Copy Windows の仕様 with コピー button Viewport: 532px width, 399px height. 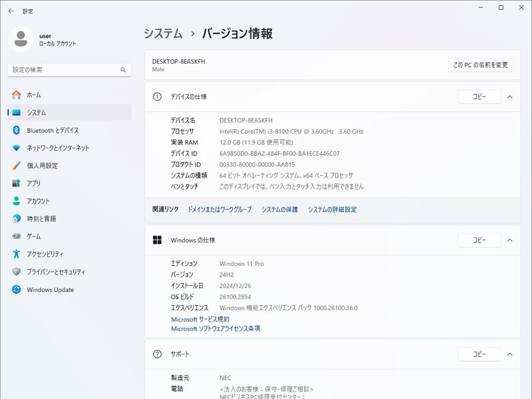pyautogui.click(x=479, y=240)
